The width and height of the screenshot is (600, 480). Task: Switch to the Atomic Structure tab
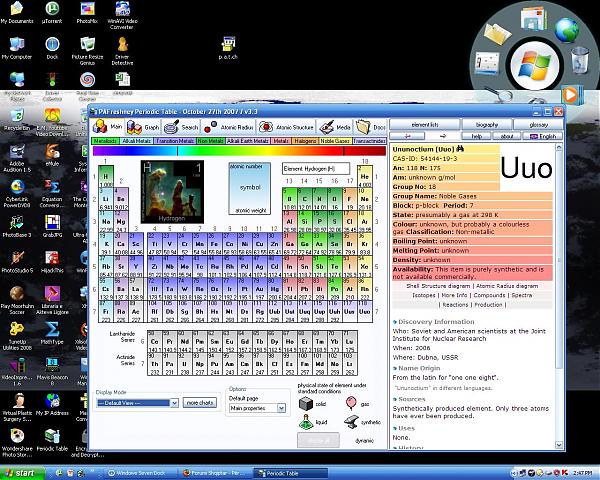286,127
